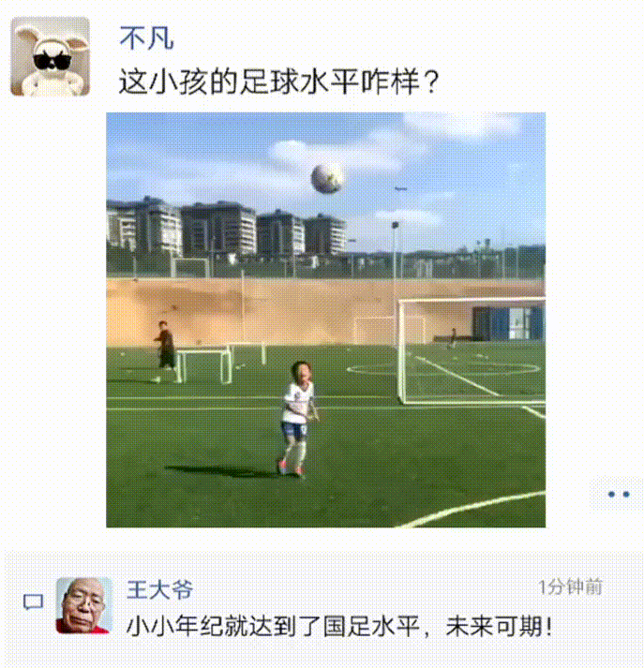
Task: Click the small goals near left side
Action: point(220,363)
